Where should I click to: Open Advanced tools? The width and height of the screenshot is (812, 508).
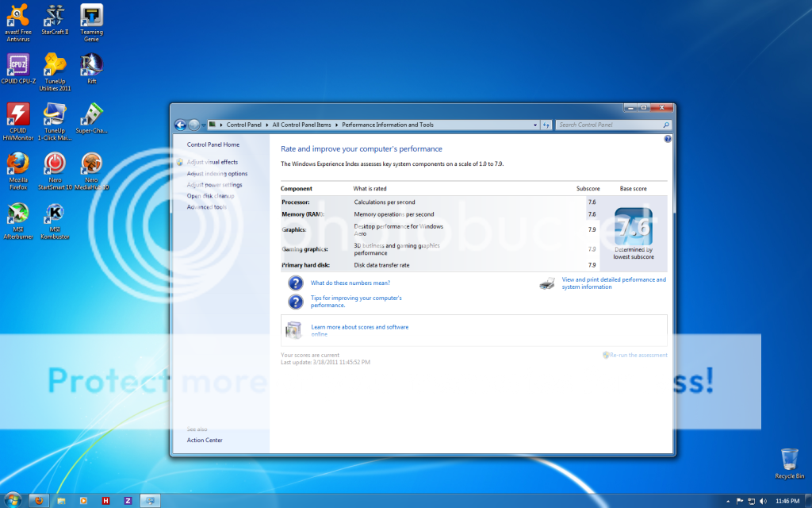207,207
